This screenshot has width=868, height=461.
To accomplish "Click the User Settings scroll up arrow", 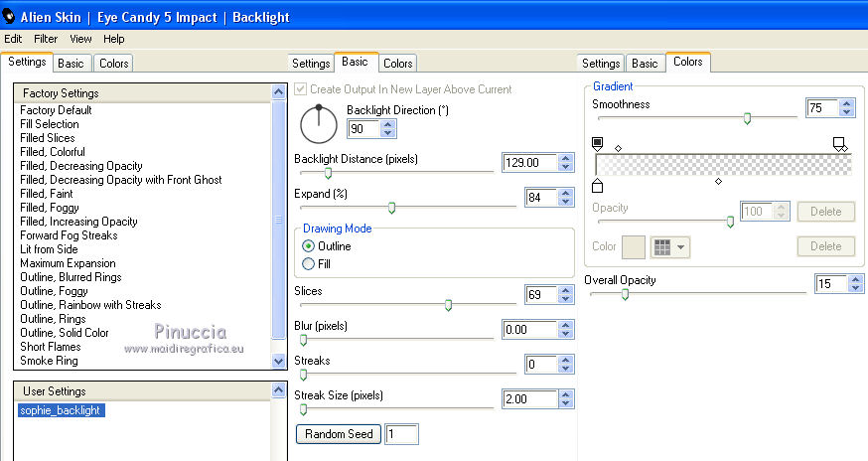I will click(278, 390).
